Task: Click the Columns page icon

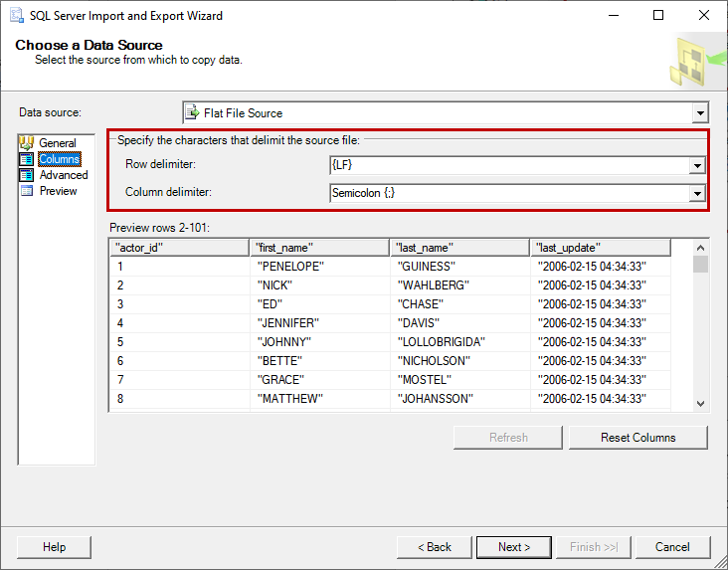Action: click(27, 159)
